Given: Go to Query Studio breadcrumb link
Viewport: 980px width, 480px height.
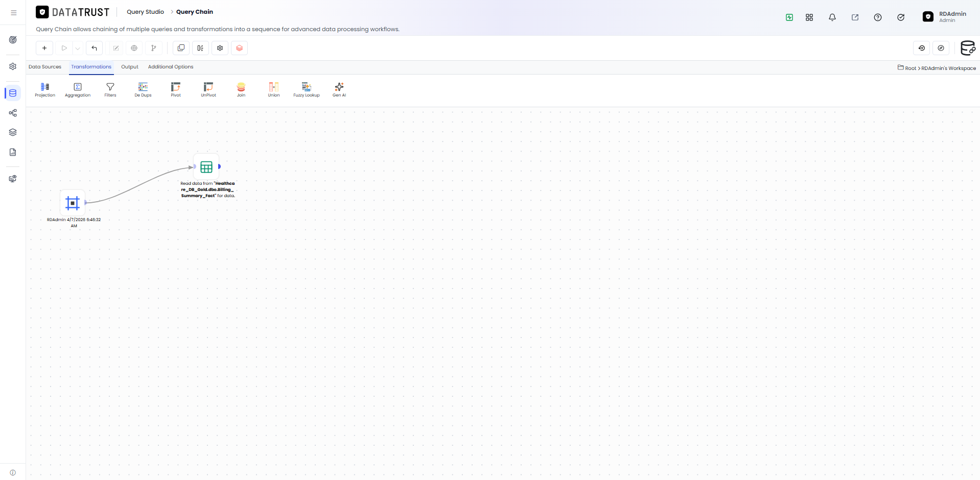Looking at the screenshot, I should 145,12.
